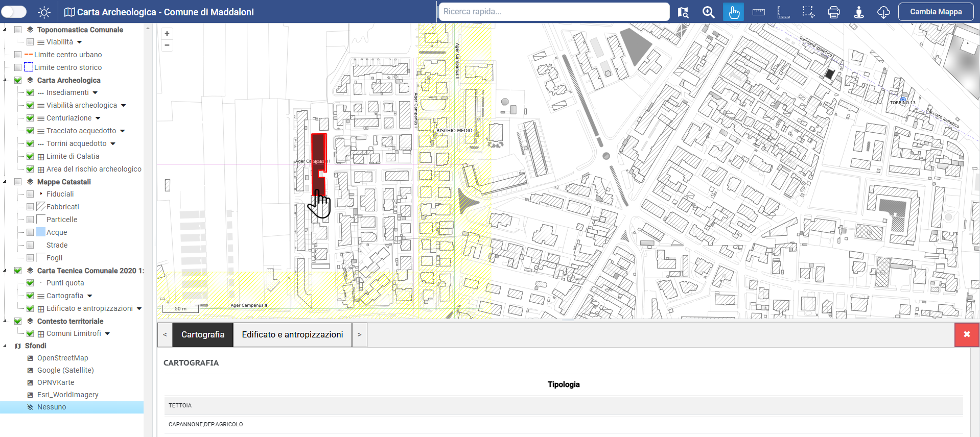Click the Ricerca rapida search field
The height and width of the screenshot is (437, 980).
click(x=554, y=12)
